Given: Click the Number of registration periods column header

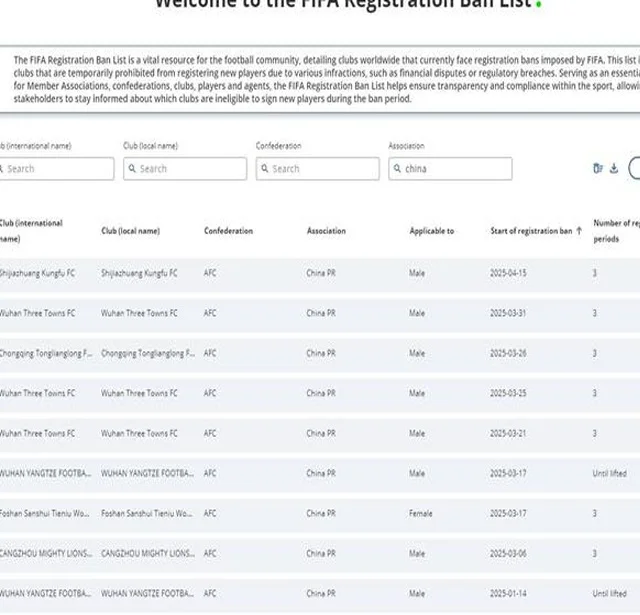Looking at the screenshot, I should pyautogui.click(x=616, y=231).
